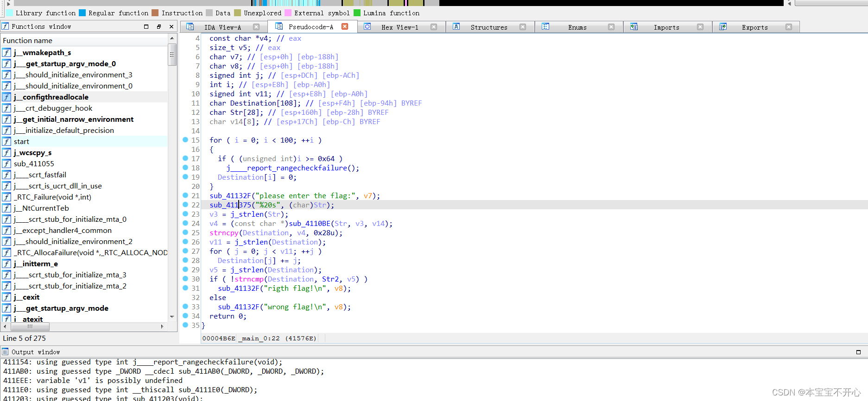
Task: Close the Structures tab
Action: coord(523,27)
